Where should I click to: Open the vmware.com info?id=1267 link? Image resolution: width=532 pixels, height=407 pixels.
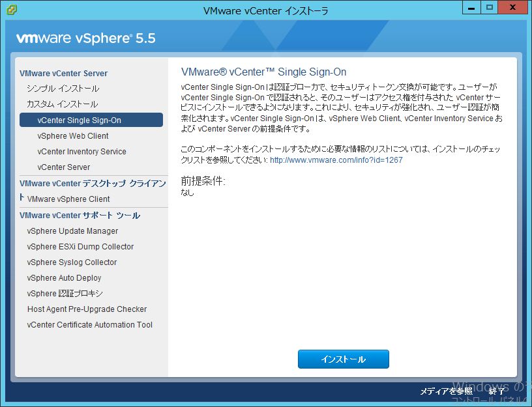click(x=336, y=160)
